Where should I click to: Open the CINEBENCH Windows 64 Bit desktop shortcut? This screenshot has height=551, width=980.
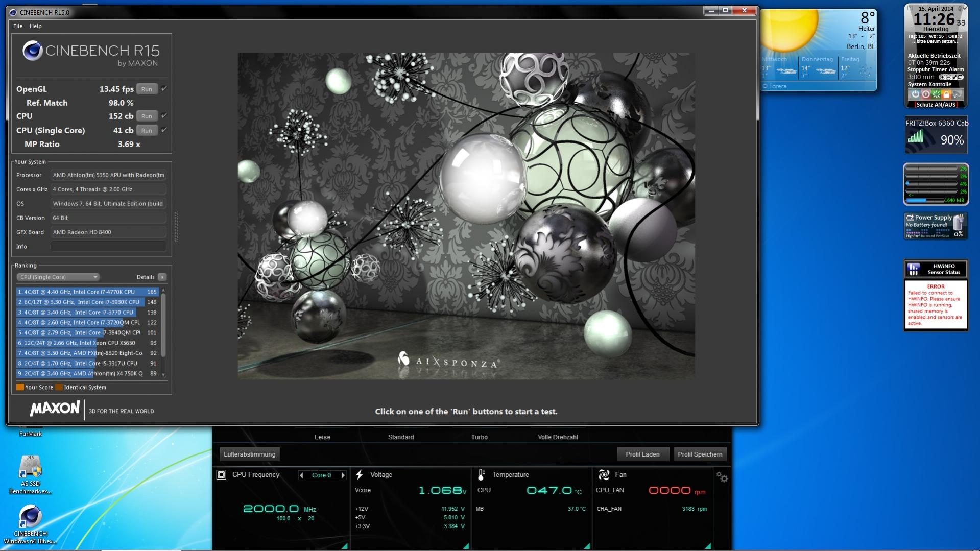[30, 525]
